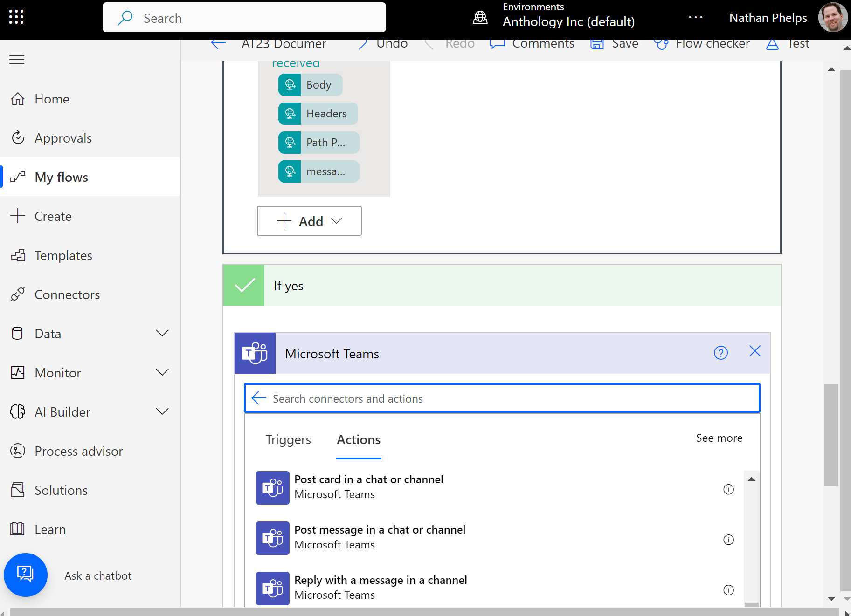Run the Flow checker
The image size is (851, 616).
tap(702, 44)
